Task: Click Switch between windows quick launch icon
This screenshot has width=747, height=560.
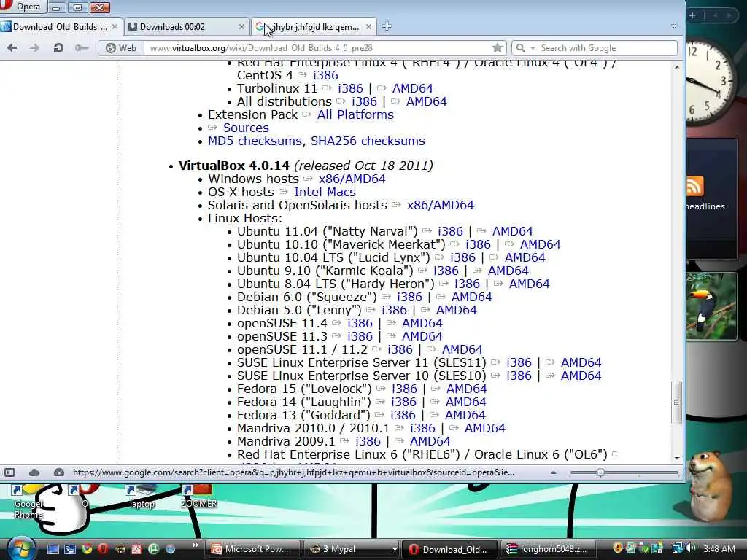Action: point(70,549)
